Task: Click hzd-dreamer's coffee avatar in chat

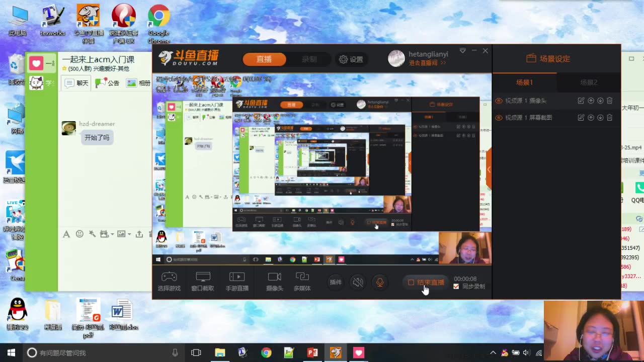Action: tap(69, 128)
